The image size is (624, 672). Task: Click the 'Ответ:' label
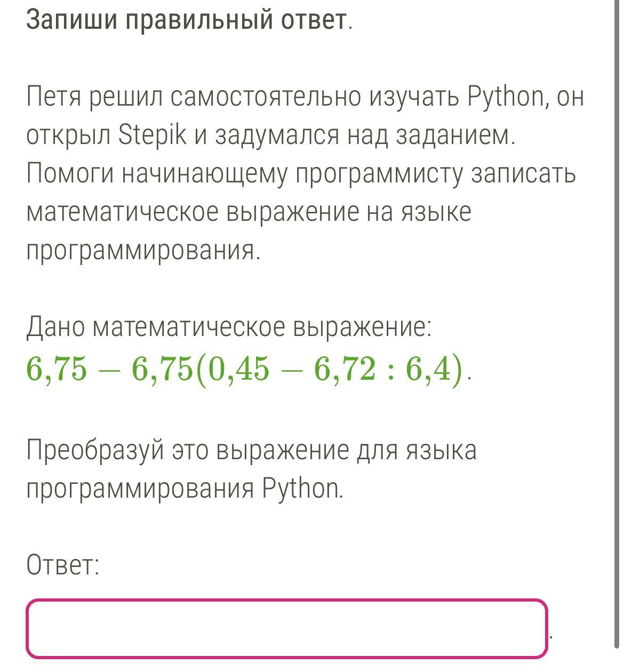pos(63,564)
